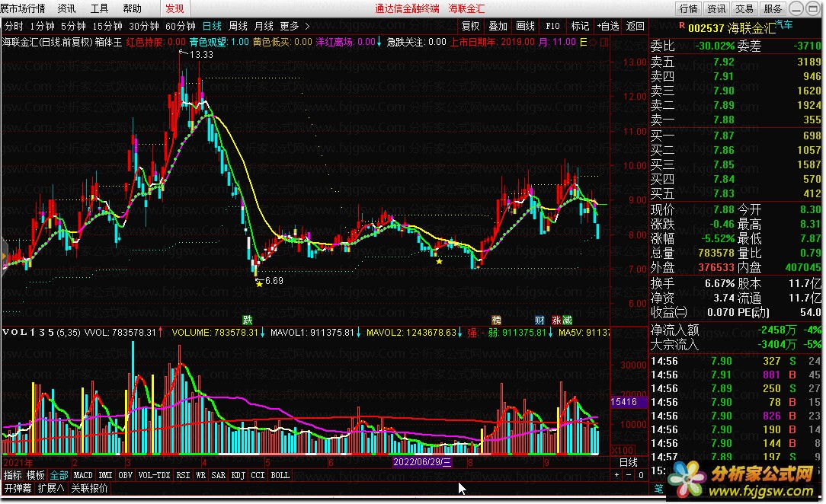
Task: Select the 1分钟 period
Action: tap(42, 26)
